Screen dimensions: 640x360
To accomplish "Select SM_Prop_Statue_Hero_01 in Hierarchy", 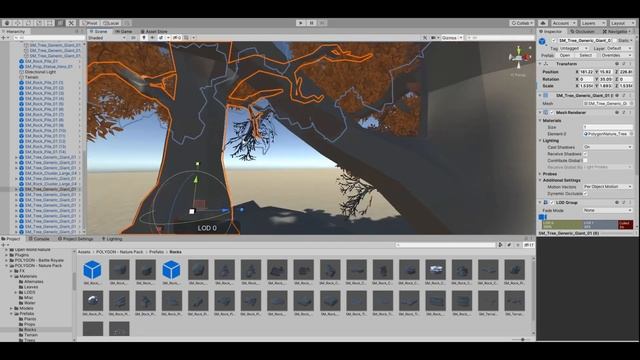I will point(49,67).
